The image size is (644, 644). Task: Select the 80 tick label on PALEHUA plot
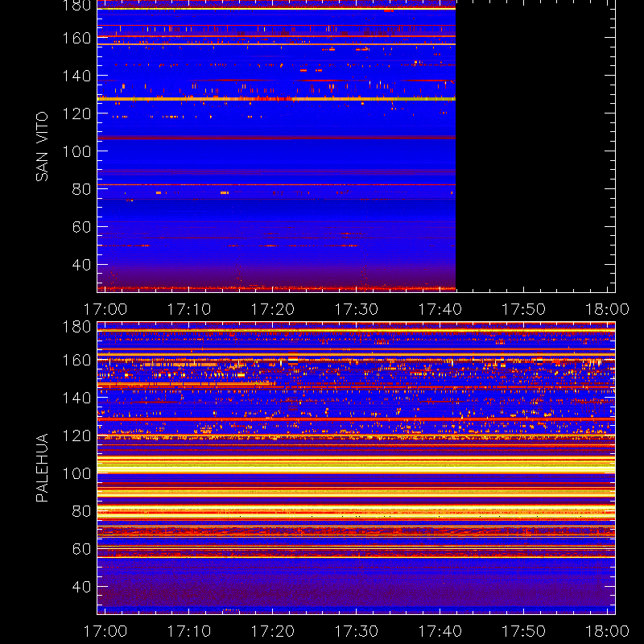click(x=81, y=511)
